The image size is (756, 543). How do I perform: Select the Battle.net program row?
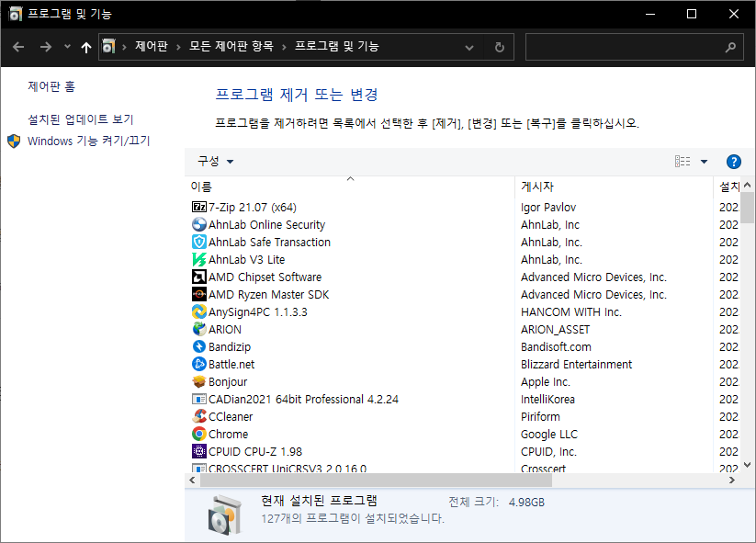pyautogui.click(x=463, y=364)
